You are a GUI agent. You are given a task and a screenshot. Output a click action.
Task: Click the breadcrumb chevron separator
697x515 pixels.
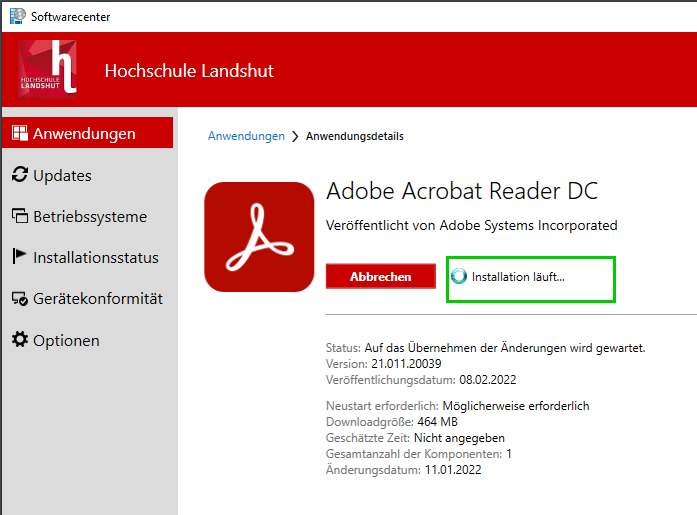295,136
